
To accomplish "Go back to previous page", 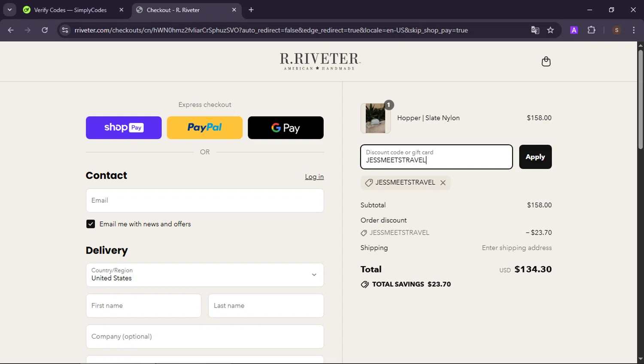I will click(11, 30).
